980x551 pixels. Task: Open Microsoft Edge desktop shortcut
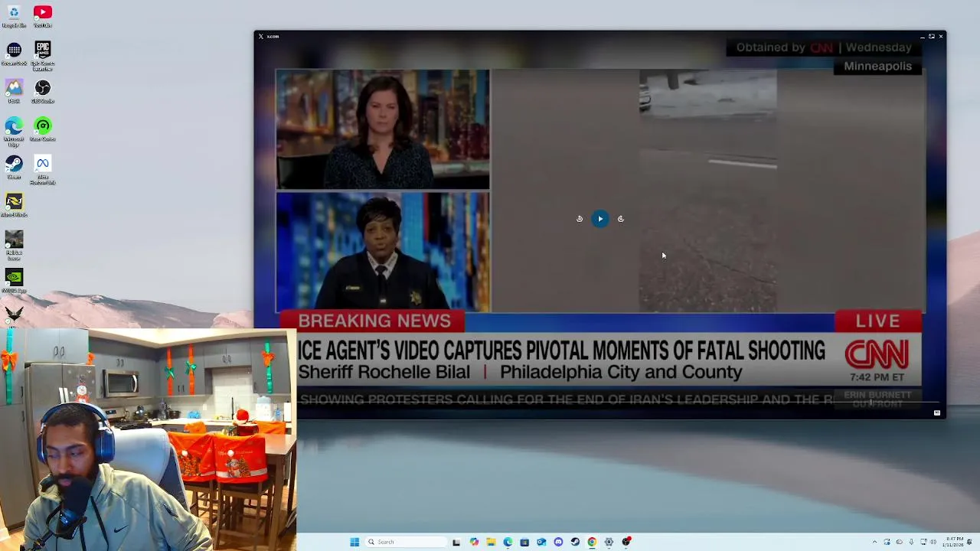14,129
